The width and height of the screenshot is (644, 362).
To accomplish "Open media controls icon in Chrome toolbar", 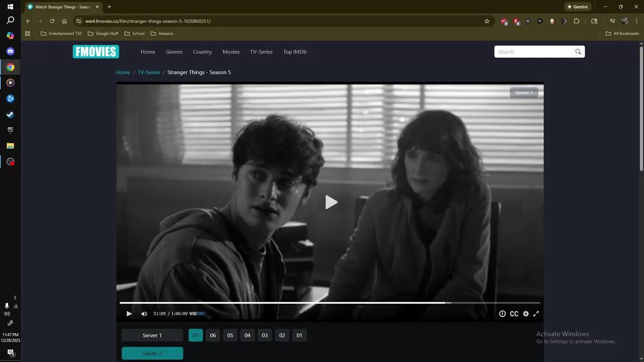I will coord(612,21).
